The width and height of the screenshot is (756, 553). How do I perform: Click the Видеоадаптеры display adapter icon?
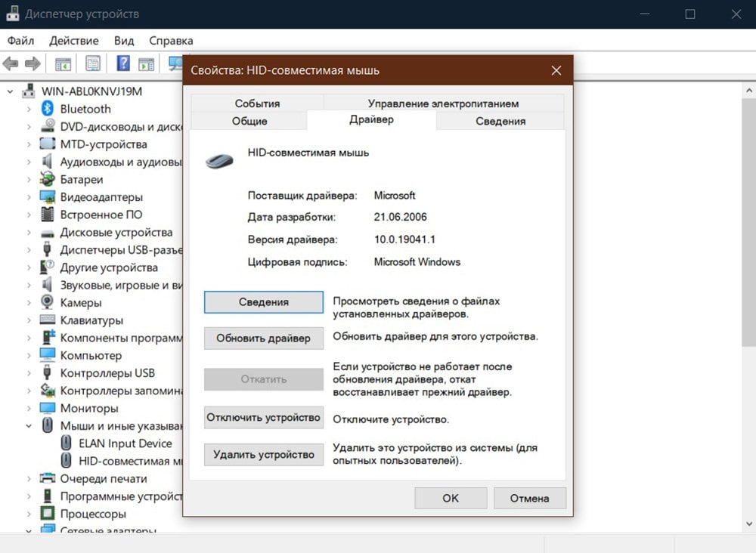point(47,196)
